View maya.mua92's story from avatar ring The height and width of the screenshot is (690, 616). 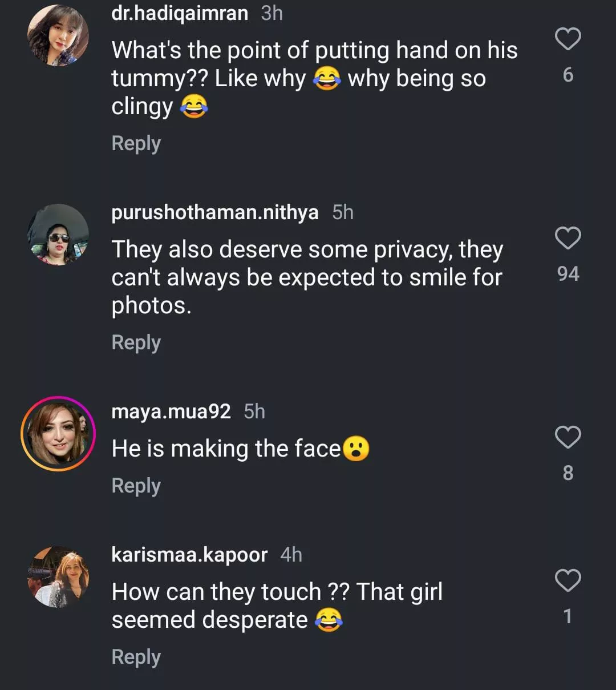click(x=58, y=434)
